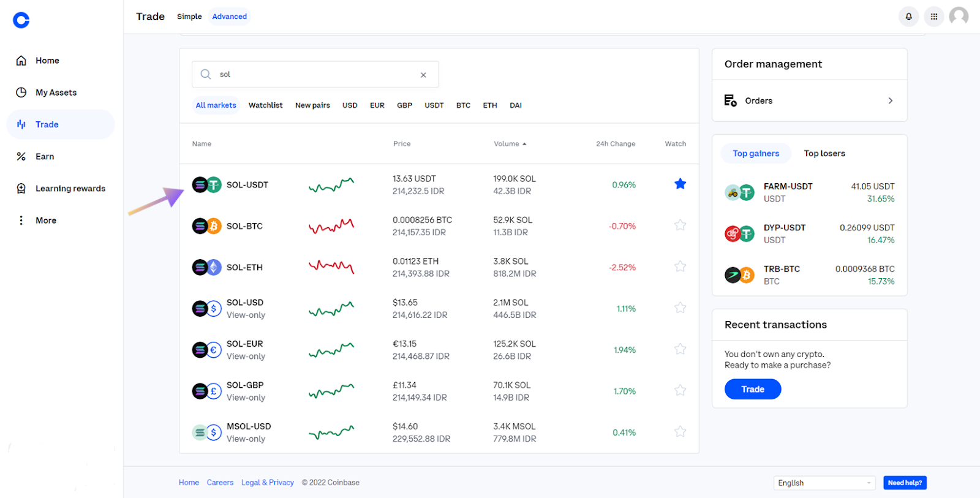980x498 pixels.
Task: Expand the Orders chevron arrow
Action: point(890,100)
